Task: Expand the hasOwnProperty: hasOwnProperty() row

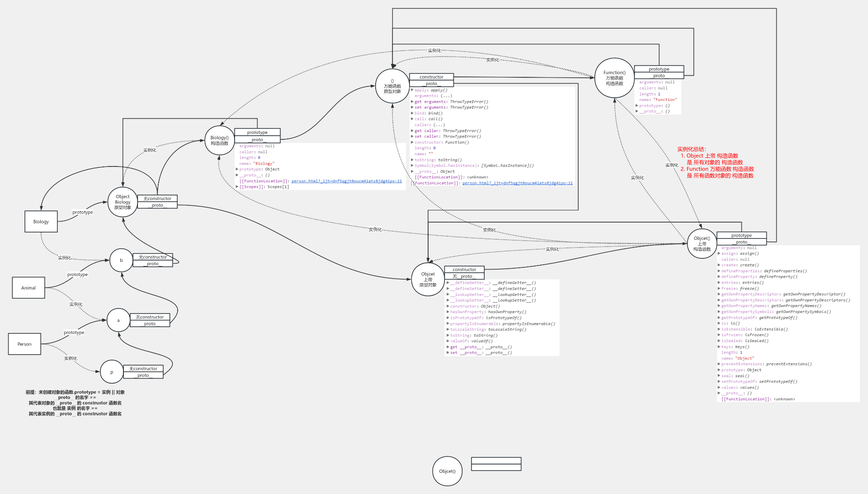Action: tap(448, 312)
